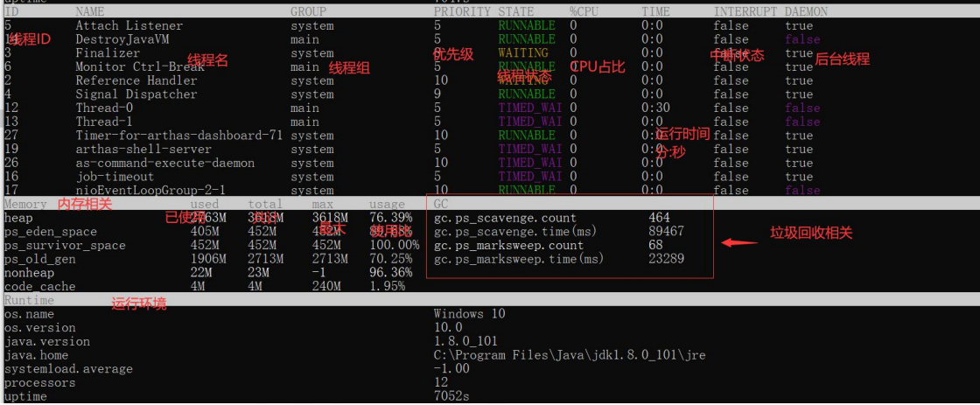Select the "Monitor Ctrl-Break" thread name
Screen dimensions: 980x405
click(x=140, y=66)
